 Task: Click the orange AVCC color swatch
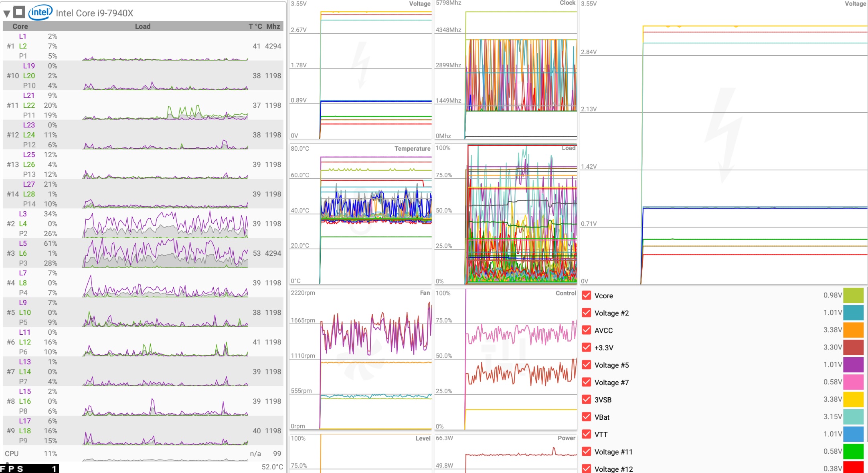(853, 330)
